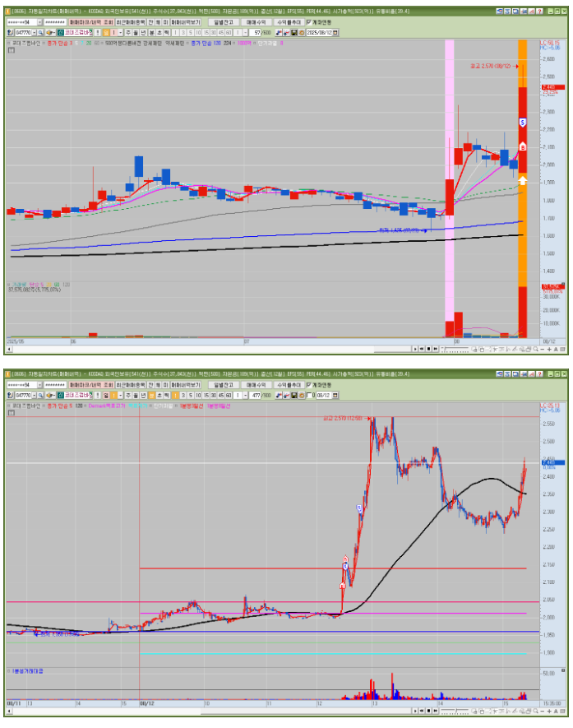Select the 30-minute interval in minute chart window
Viewport: 573px width, 728px height.
point(214,395)
